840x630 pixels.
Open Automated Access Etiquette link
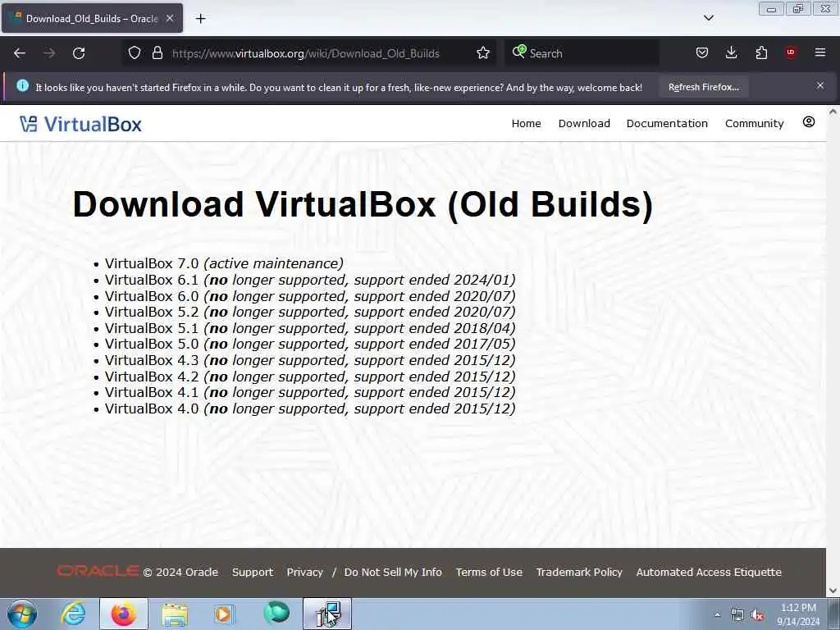709,572
